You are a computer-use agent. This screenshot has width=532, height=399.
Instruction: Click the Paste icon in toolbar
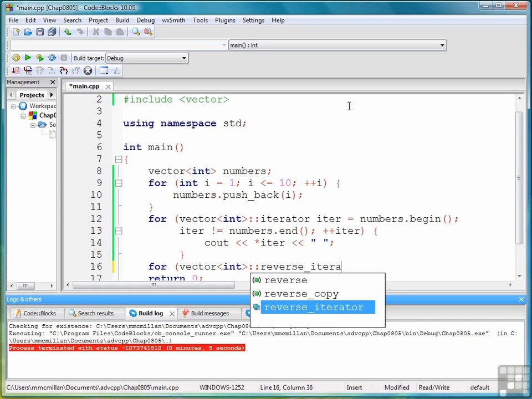[x=120, y=32]
